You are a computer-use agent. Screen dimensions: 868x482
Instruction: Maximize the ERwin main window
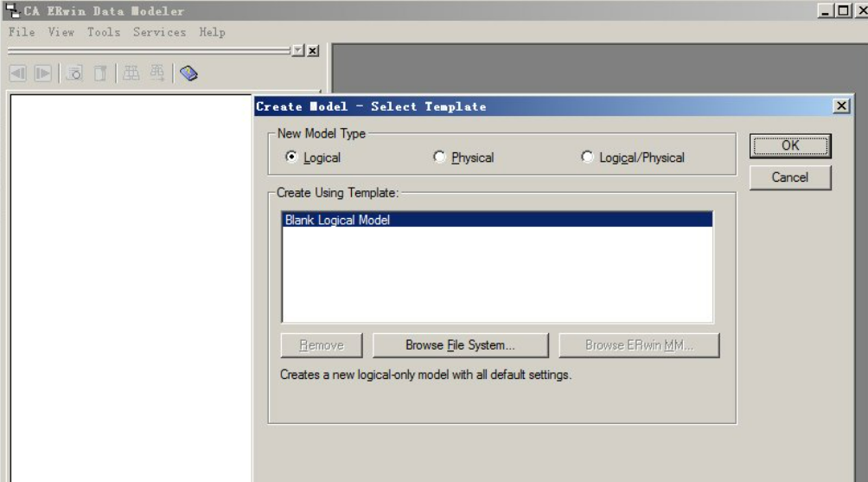tap(843, 10)
